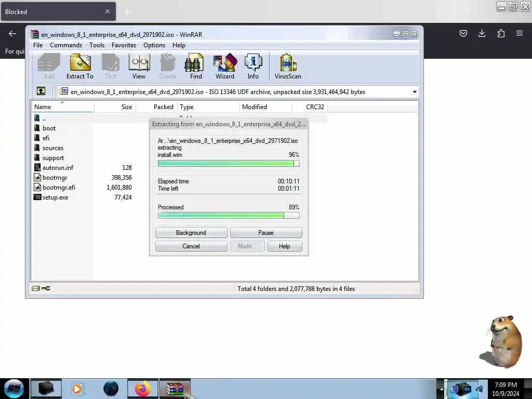Switch to Firefox in the taskbar
Screen dimensions: 532x399
(x=143, y=389)
